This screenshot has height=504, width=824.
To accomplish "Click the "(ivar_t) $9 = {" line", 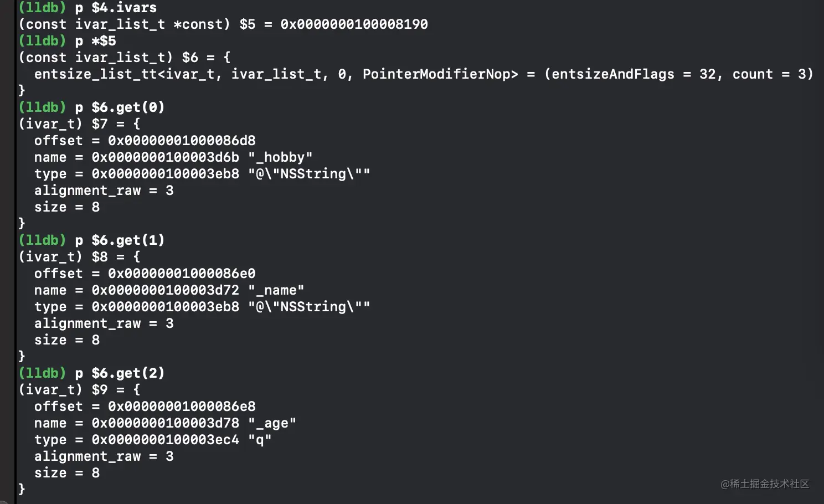I will pos(79,390).
